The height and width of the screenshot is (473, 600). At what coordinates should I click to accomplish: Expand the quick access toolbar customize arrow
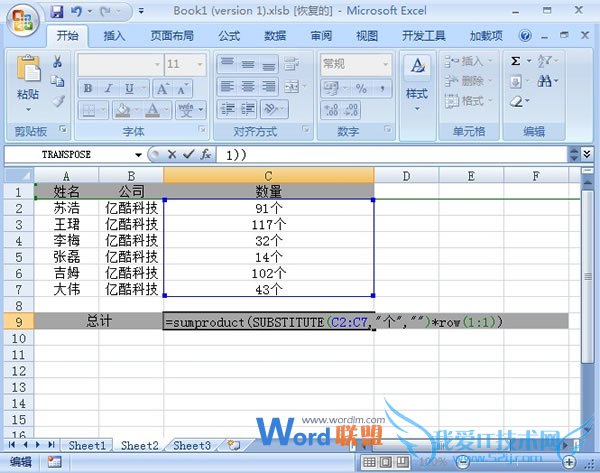pos(141,11)
